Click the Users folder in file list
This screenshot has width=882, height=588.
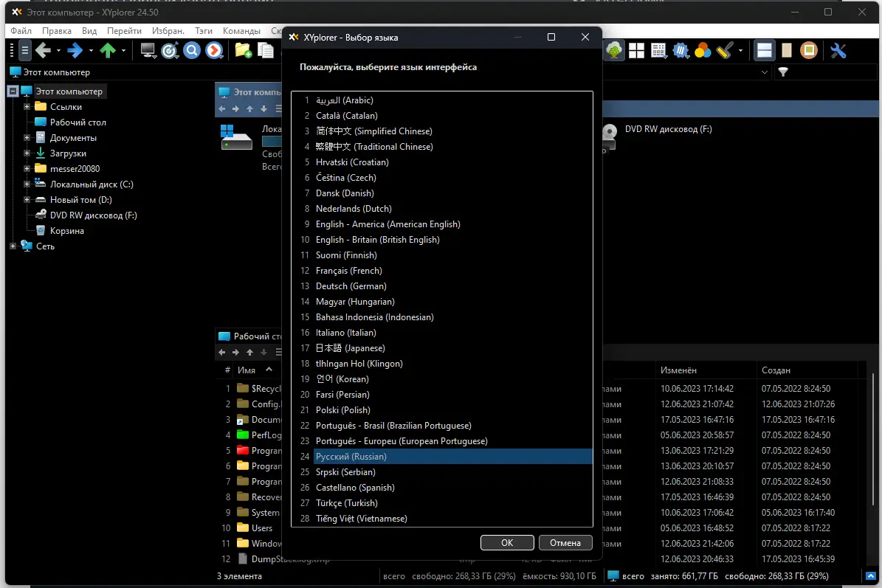261,528
